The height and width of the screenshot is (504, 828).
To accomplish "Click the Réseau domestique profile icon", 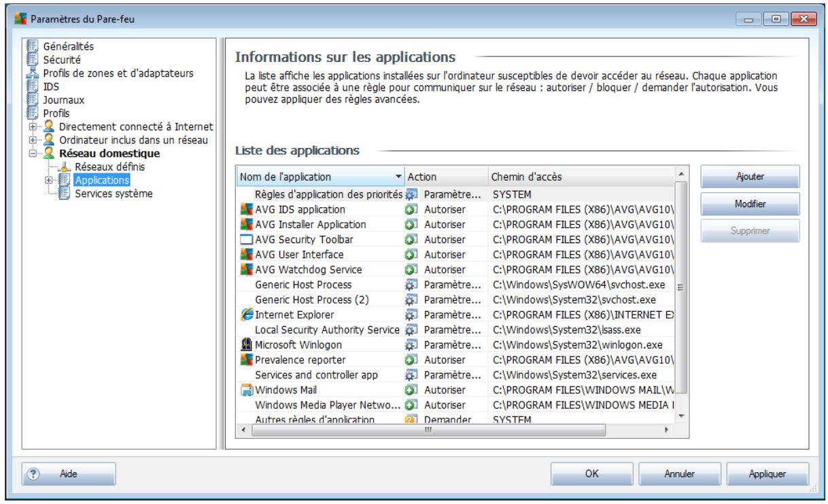I will tap(50, 154).
